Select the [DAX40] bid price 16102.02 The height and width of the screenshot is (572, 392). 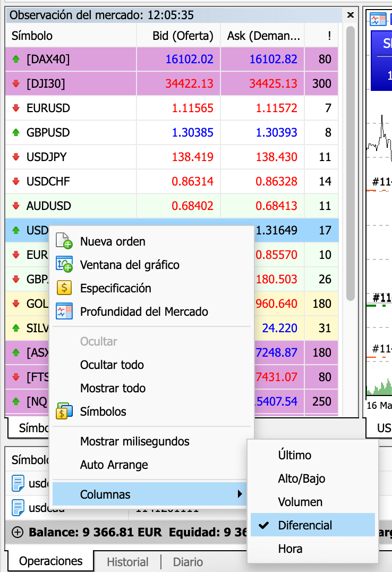click(189, 58)
